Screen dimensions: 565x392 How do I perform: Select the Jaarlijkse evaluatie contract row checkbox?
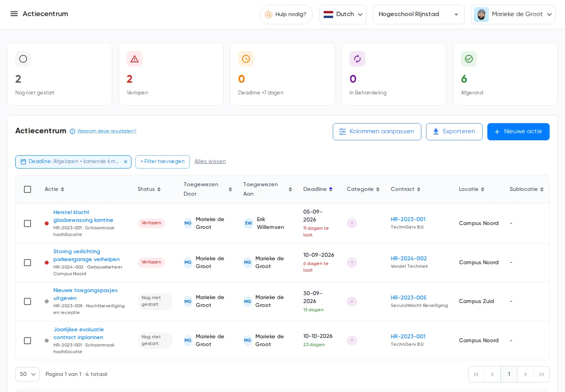point(27,341)
